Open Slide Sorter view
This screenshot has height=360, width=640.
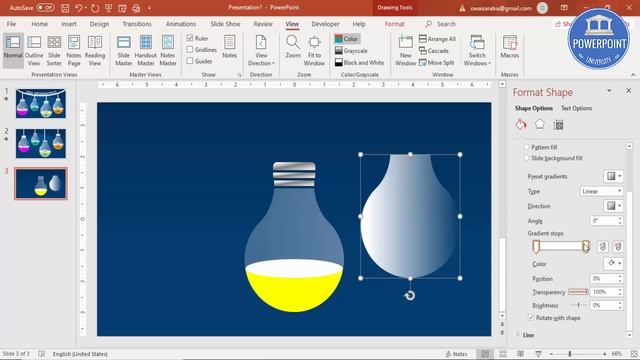tap(54, 50)
